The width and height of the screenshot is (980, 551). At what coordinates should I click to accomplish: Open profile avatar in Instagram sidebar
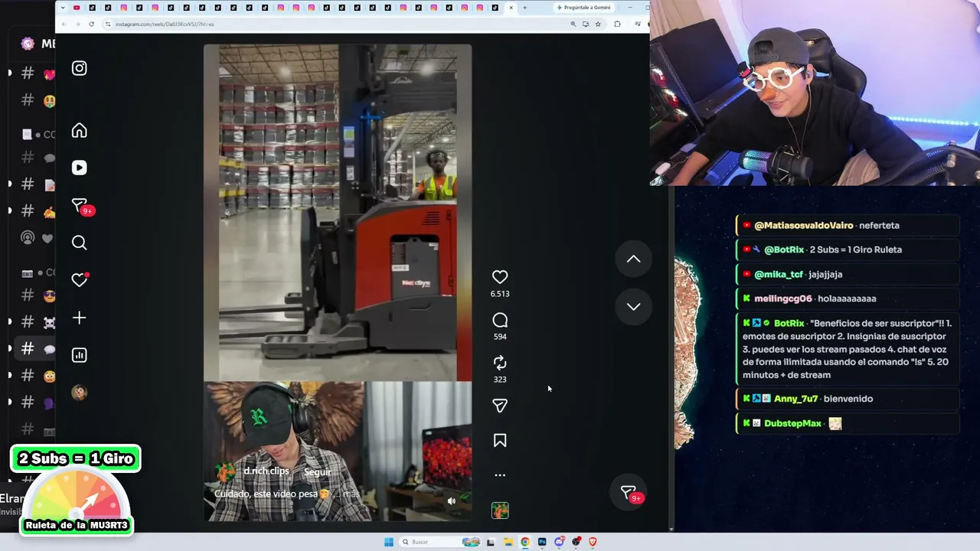click(x=79, y=393)
